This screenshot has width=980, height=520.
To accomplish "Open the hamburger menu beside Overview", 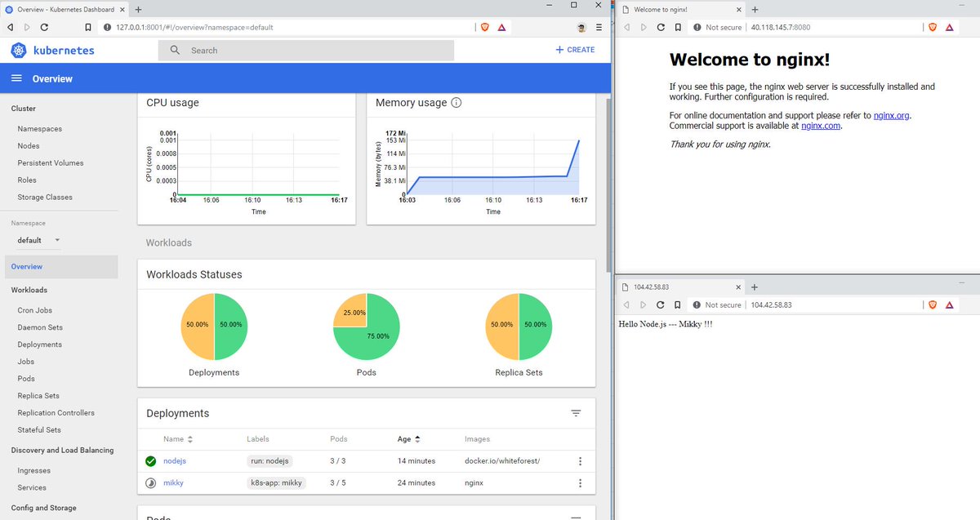I will pos(16,78).
